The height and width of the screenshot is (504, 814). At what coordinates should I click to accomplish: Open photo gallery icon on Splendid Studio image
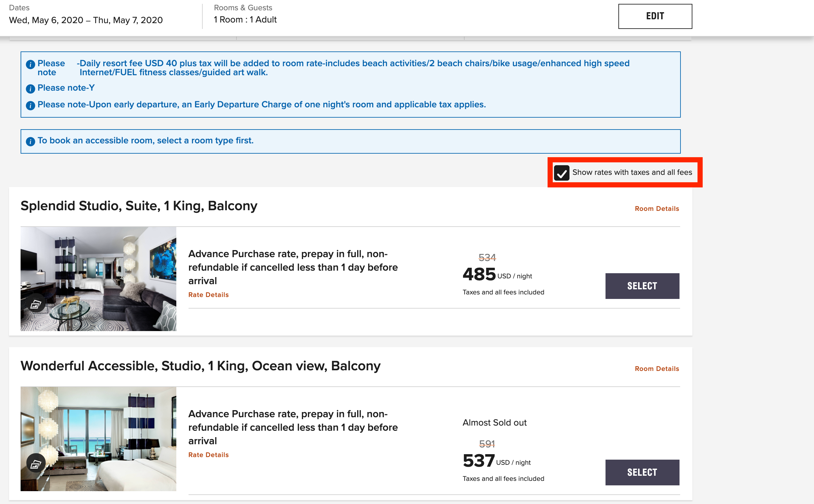(36, 304)
